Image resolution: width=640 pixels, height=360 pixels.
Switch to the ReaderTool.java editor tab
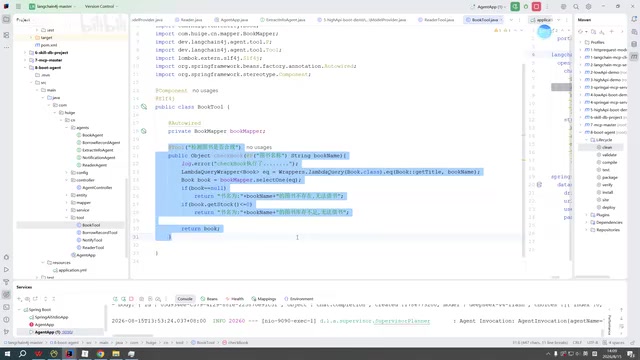pyautogui.click(x=436, y=20)
